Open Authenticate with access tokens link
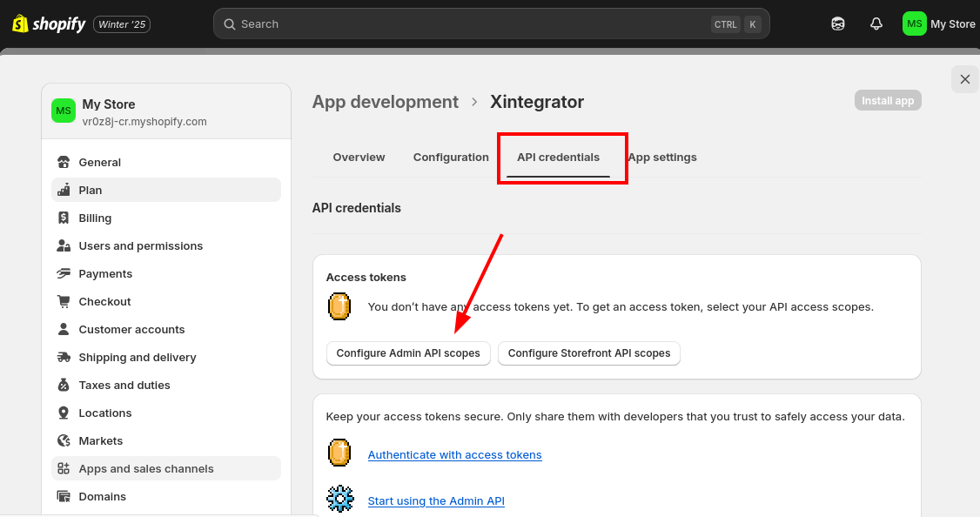The height and width of the screenshot is (517, 980). coord(454,455)
